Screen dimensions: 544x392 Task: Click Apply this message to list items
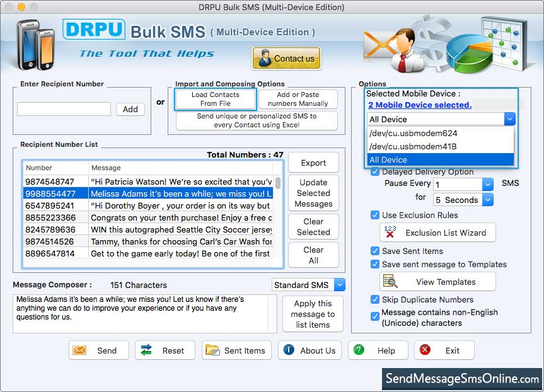[313, 314]
